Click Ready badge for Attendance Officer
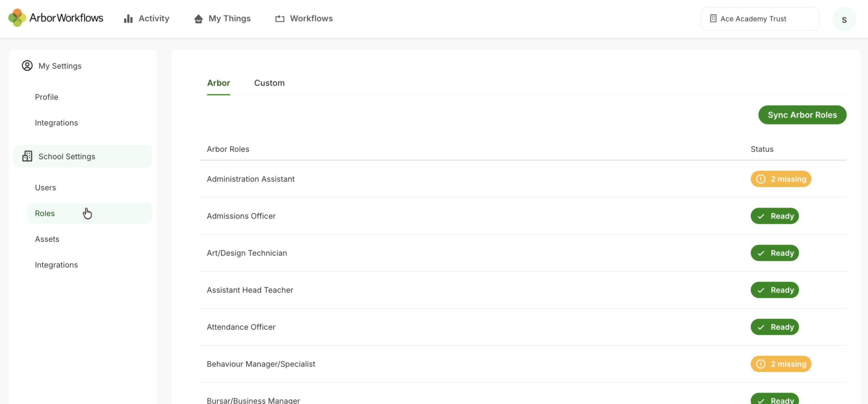This screenshot has width=868, height=404. pyautogui.click(x=775, y=327)
